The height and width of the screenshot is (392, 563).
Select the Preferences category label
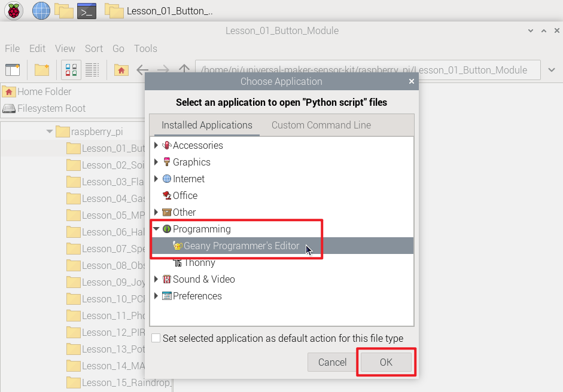[x=197, y=296]
